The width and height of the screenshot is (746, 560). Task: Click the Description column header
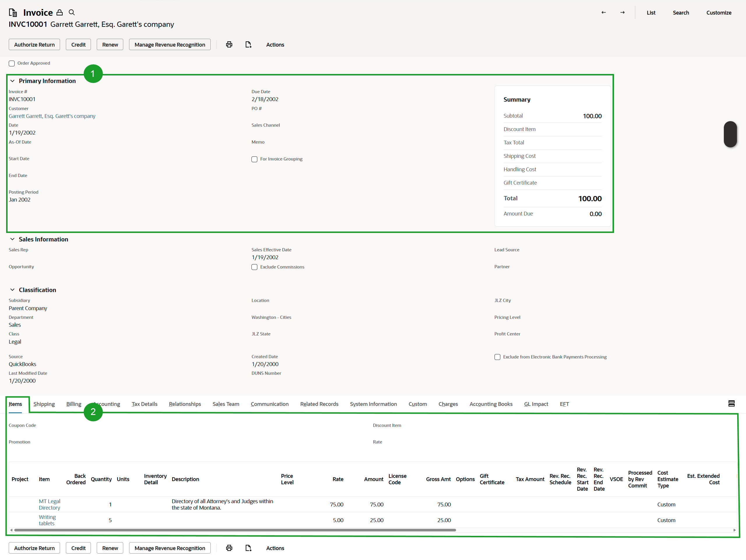click(185, 479)
